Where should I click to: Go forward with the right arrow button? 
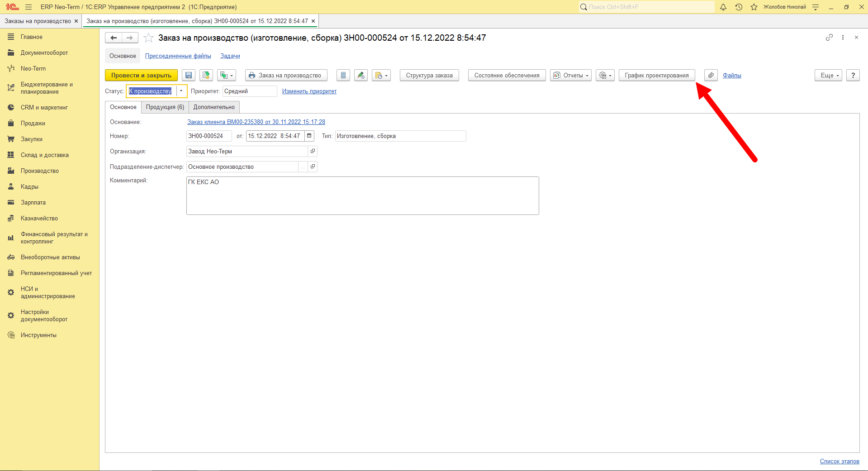coord(130,38)
